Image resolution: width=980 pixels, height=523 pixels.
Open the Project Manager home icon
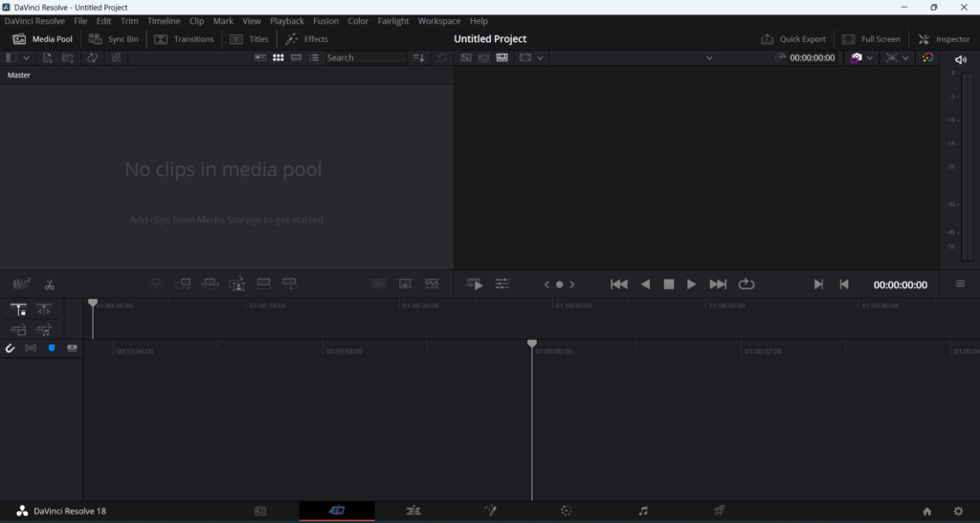tap(926, 512)
